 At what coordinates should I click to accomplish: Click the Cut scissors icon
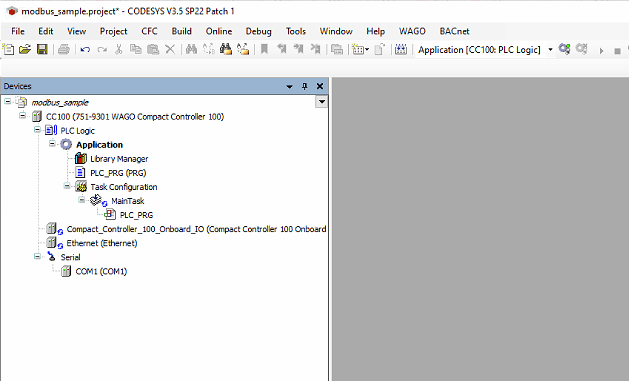[118, 49]
